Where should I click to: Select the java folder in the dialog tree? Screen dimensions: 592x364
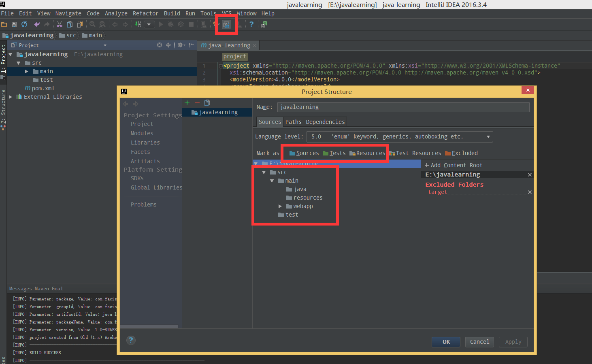point(296,189)
